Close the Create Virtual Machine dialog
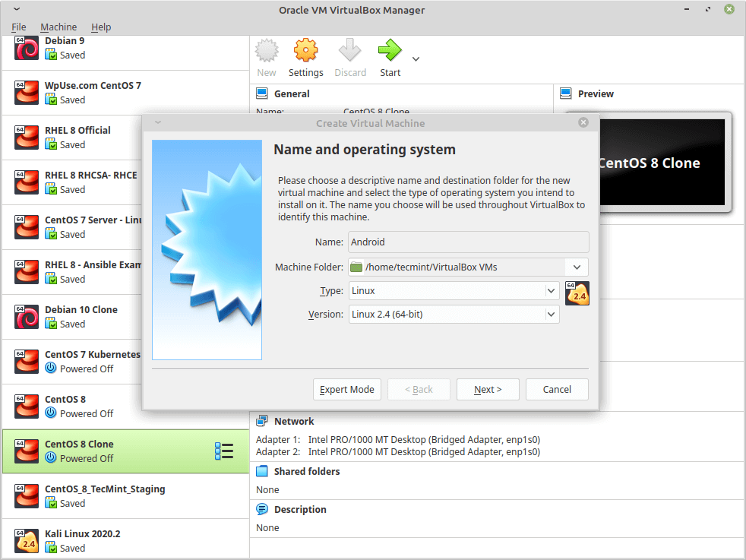This screenshot has height=560, width=746. click(x=583, y=122)
